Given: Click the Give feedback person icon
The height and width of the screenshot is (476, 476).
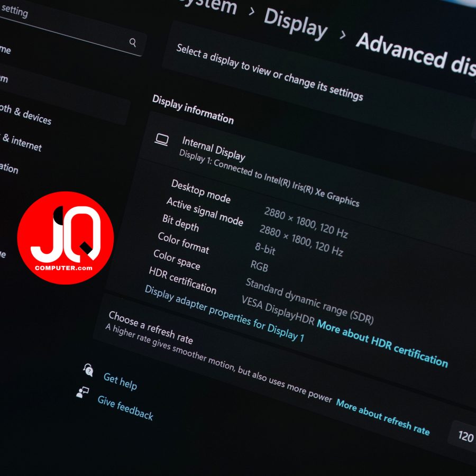Looking at the screenshot, I should [x=83, y=392].
